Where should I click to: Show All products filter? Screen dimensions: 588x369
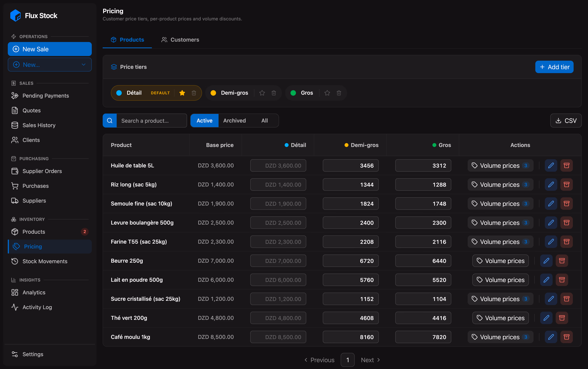265,121
